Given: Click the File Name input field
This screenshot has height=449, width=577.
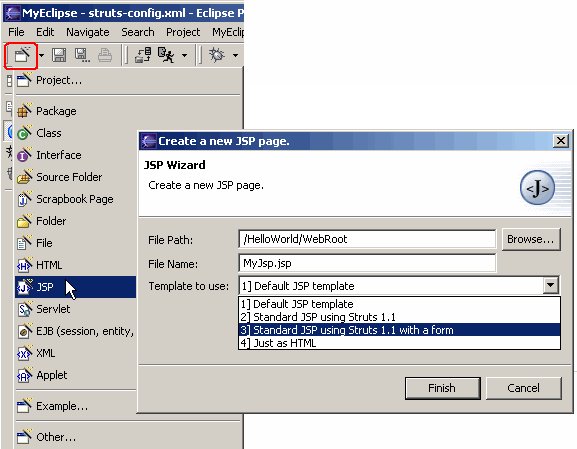Looking at the screenshot, I should tap(367, 264).
